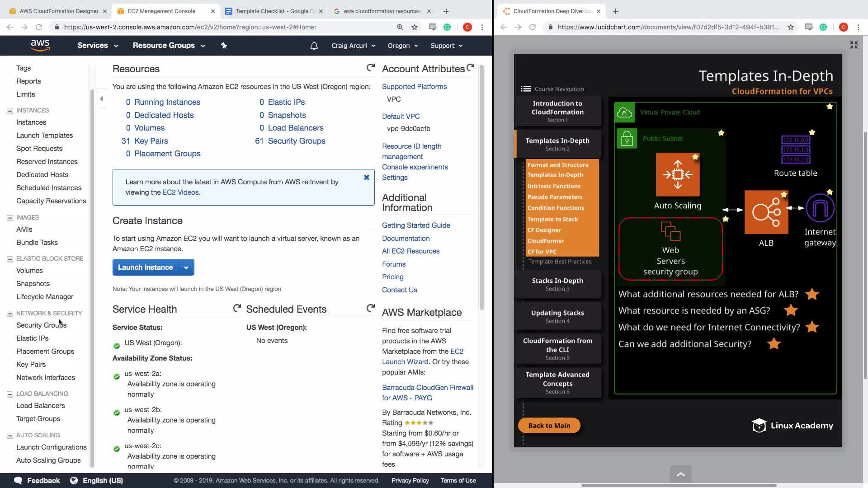The height and width of the screenshot is (488, 868).
Task: Collapse the NETWORK & SECURITY section
Action: pos(10,314)
